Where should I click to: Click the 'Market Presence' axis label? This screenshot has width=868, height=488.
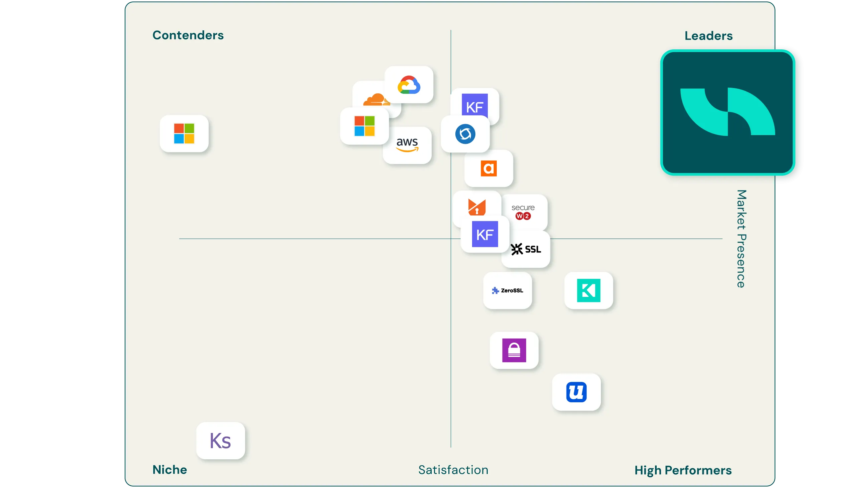tap(742, 239)
